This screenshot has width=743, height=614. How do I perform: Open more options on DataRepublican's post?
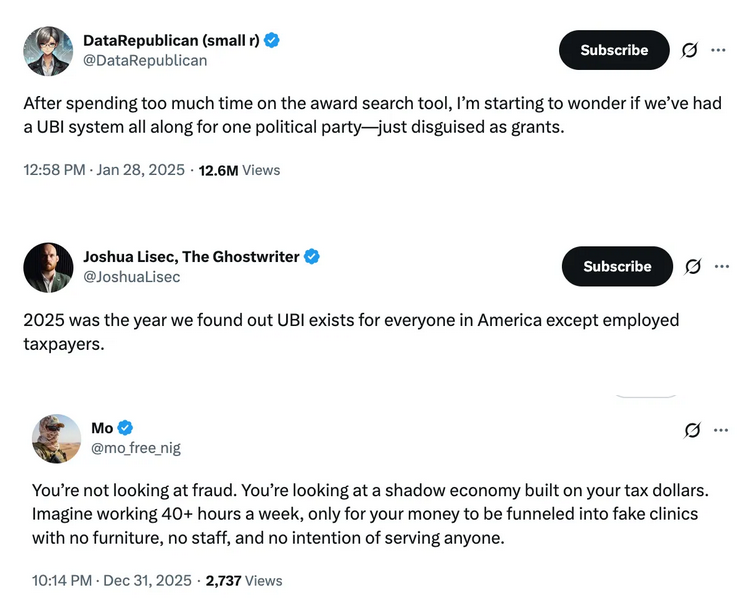click(718, 50)
